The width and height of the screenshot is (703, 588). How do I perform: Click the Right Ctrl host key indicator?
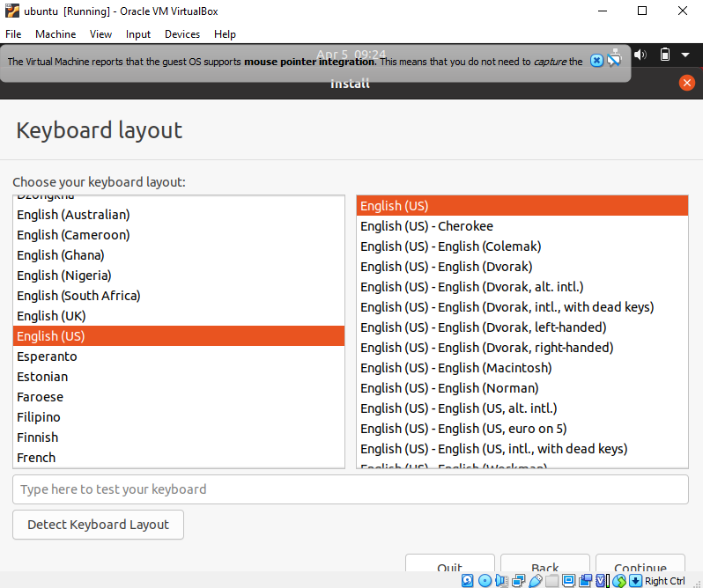click(x=665, y=581)
